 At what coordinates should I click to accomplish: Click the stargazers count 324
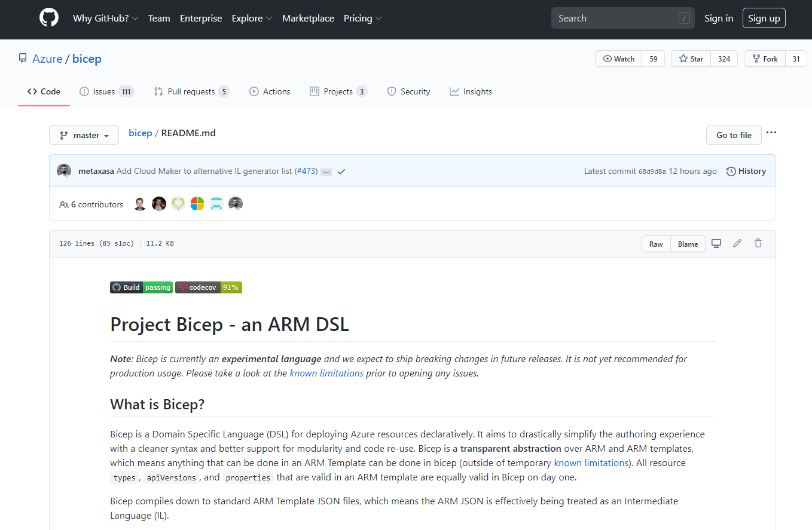(x=724, y=59)
